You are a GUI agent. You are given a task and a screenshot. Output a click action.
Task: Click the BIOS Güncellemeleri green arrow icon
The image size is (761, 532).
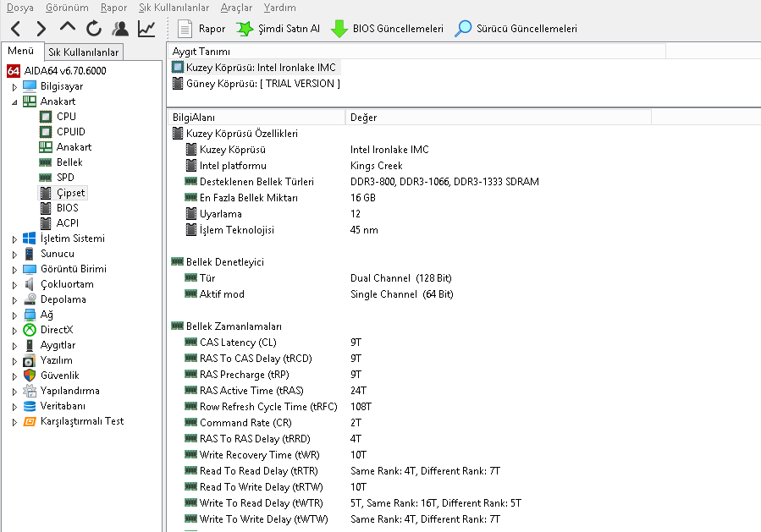tap(339, 29)
